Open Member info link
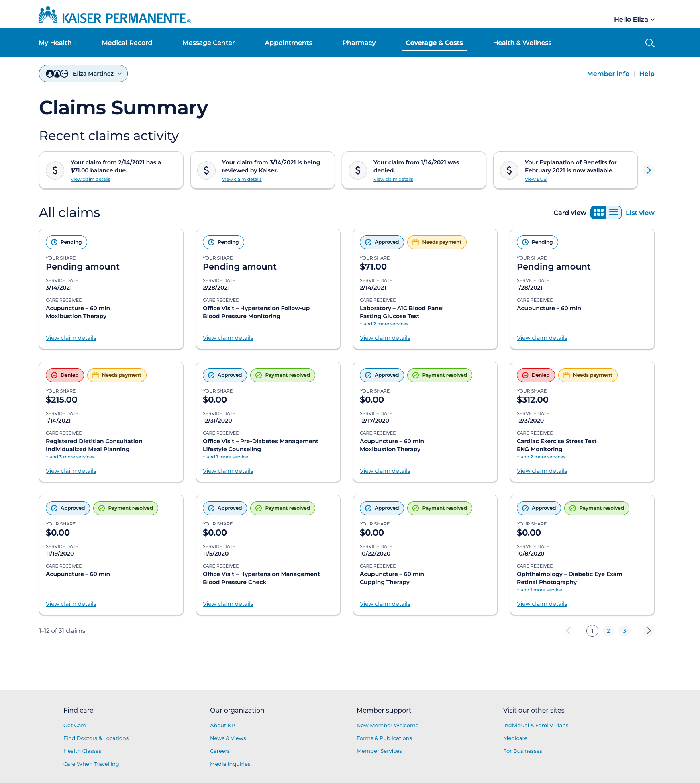This screenshot has width=700, height=783. 608,74
